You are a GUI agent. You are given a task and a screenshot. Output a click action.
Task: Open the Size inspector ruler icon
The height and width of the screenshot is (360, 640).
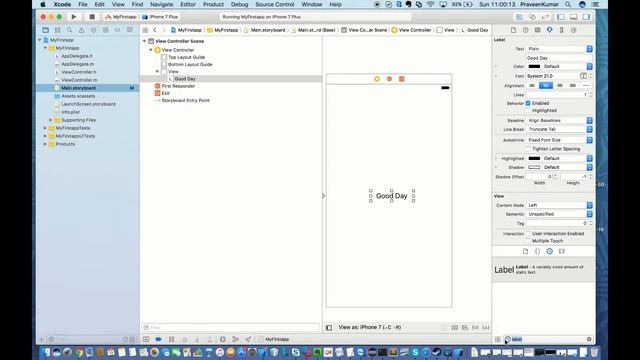(x=562, y=30)
